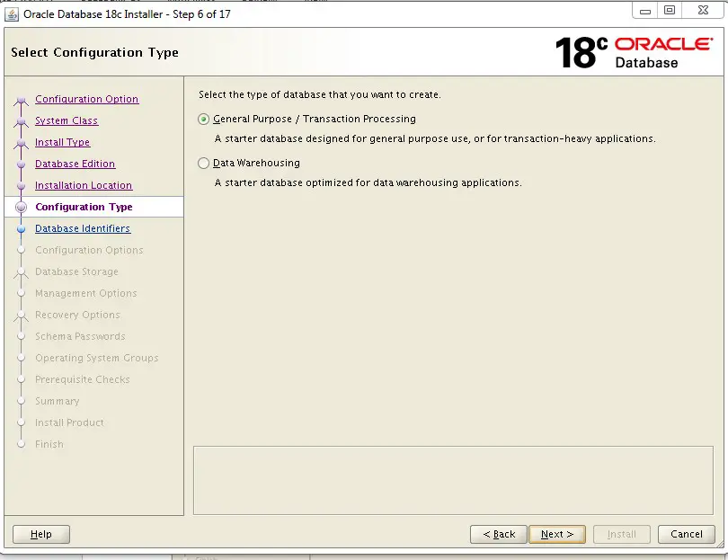The image size is (728, 560).
Task: Click the step marker beside System Class
Action: (x=21, y=121)
